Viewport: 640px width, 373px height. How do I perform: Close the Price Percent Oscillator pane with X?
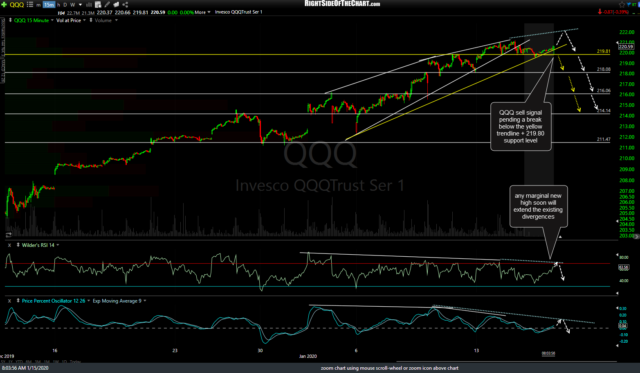[x=9, y=301]
